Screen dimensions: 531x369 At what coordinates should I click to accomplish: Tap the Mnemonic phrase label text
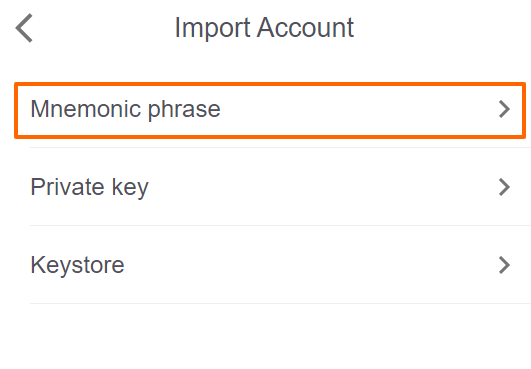coord(125,110)
